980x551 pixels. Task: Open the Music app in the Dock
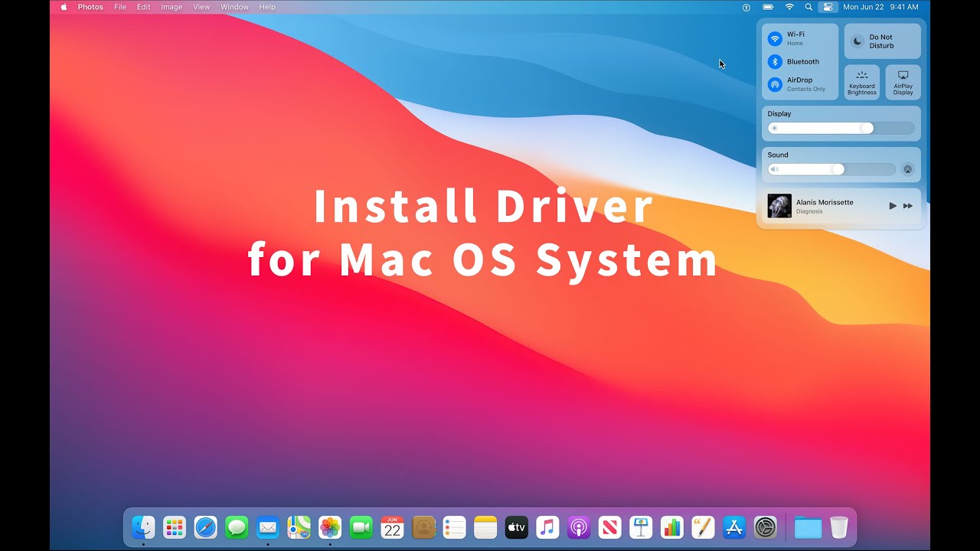pyautogui.click(x=548, y=527)
